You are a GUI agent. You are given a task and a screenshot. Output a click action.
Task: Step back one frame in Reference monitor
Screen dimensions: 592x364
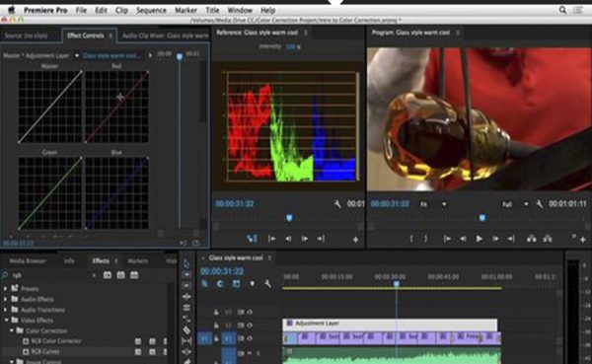click(x=288, y=239)
